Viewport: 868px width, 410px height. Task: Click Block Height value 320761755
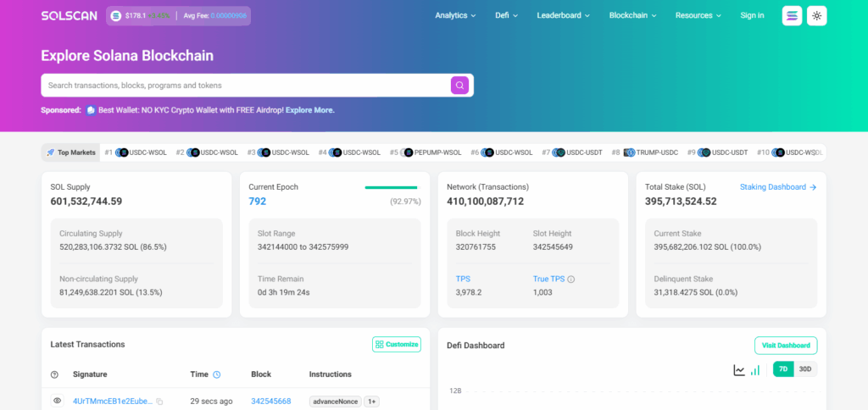tap(476, 247)
